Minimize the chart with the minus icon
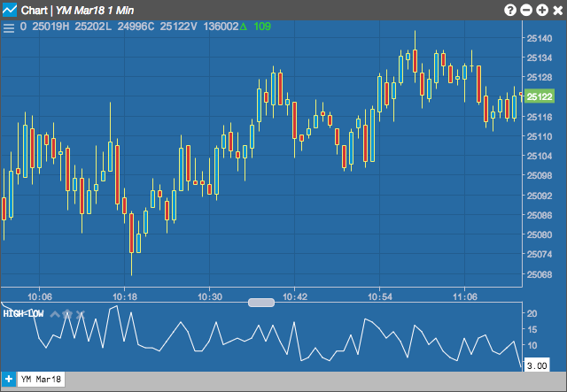This screenshot has width=567, height=392. pyautogui.click(x=526, y=10)
